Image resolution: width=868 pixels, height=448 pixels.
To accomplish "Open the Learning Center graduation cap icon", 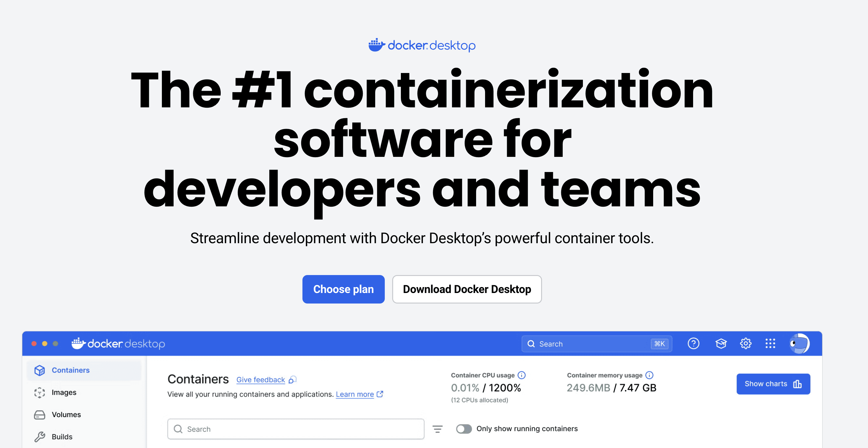I will point(721,343).
